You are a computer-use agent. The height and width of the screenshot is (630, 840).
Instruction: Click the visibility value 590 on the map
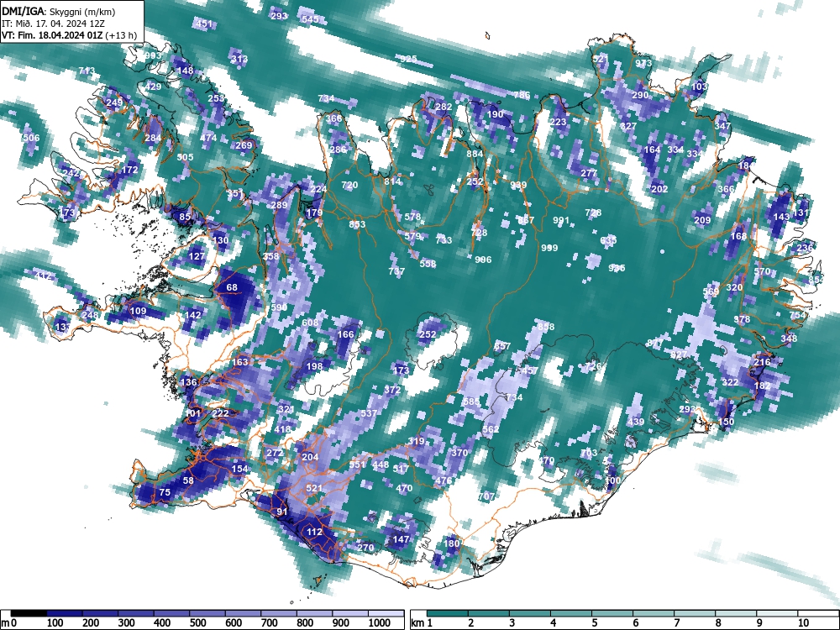(x=279, y=307)
